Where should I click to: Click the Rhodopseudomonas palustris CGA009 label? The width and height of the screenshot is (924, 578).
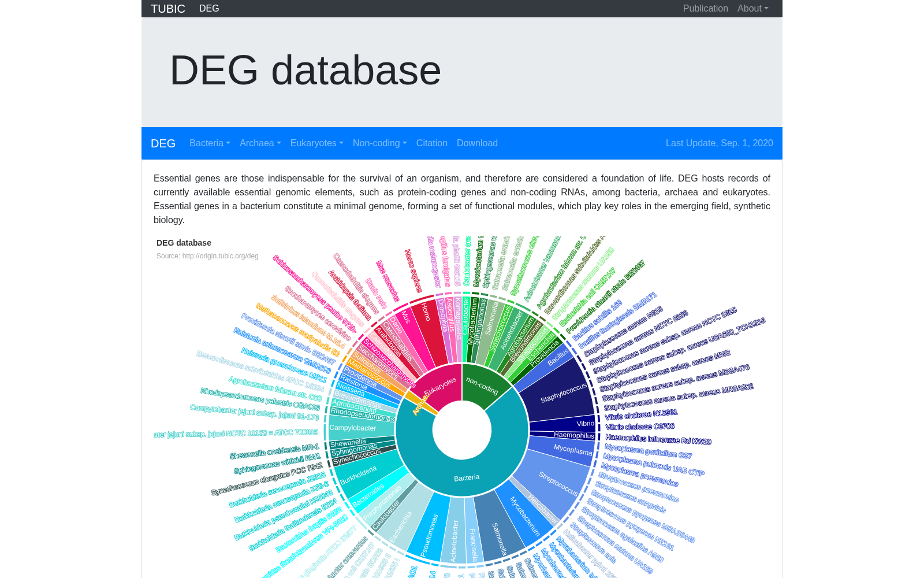tap(260, 399)
